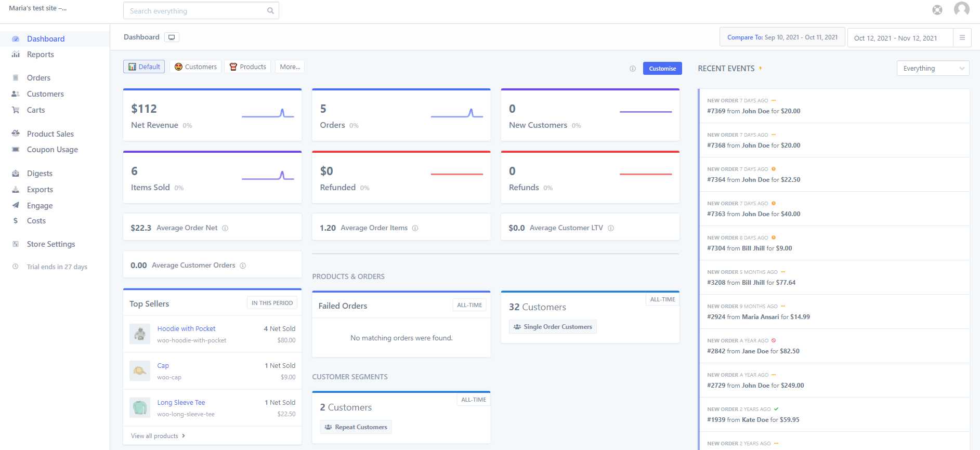Click the Hoodie with Pocket product thumbnail

[x=140, y=334]
